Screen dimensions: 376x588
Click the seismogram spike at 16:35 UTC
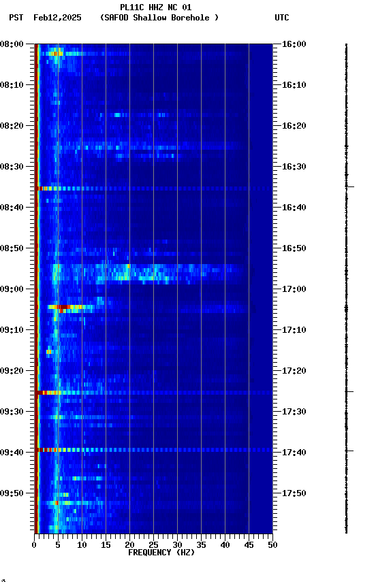click(349, 186)
